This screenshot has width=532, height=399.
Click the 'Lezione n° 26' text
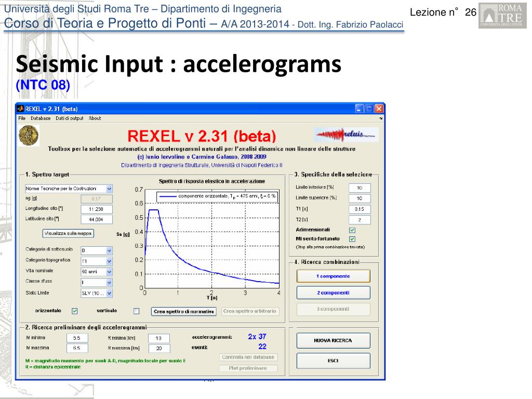pos(443,12)
